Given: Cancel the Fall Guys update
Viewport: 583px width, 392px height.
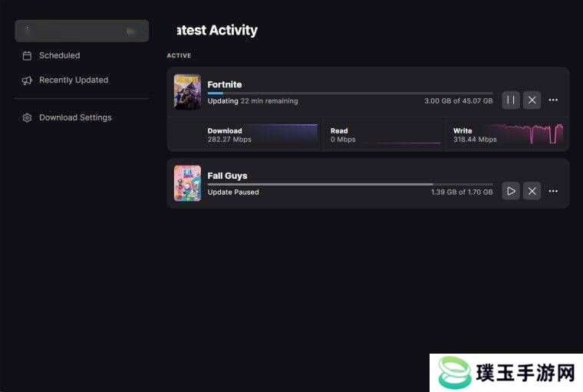Looking at the screenshot, I should pyautogui.click(x=532, y=191).
